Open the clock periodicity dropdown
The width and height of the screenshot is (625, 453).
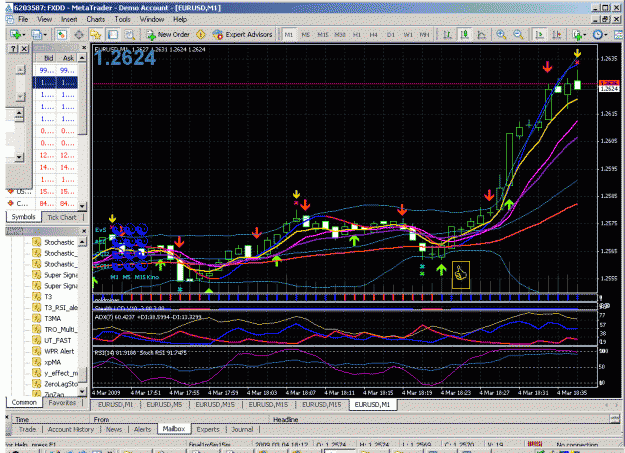tap(605, 35)
